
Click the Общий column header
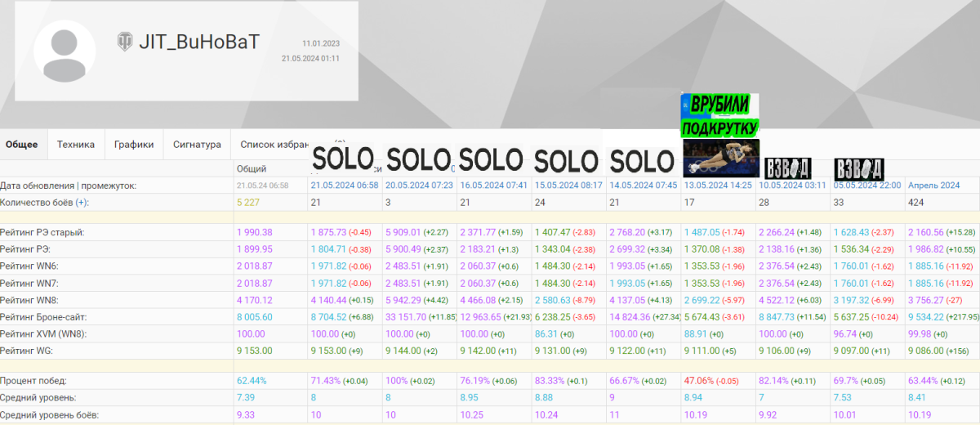[x=252, y=168]
